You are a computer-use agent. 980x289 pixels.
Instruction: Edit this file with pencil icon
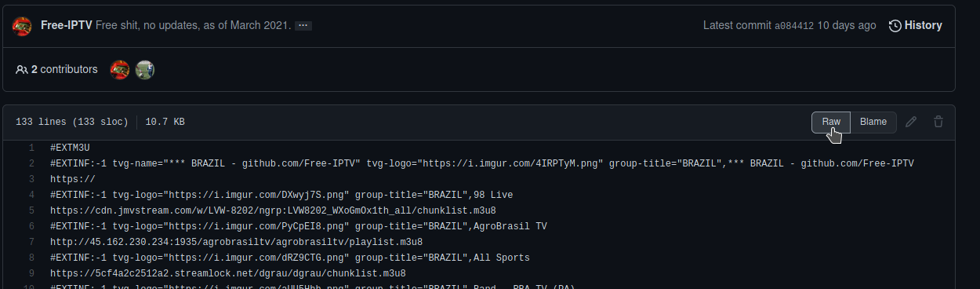911,122
